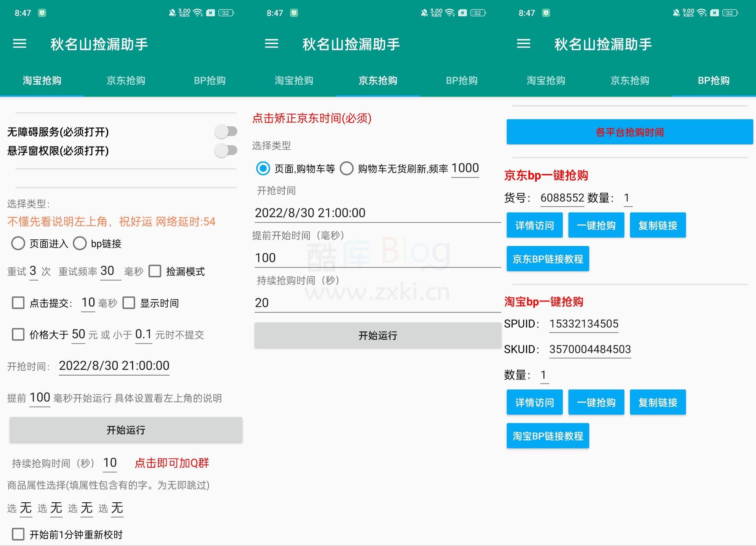Click the SKUID input field

click(x=589, y=349)
